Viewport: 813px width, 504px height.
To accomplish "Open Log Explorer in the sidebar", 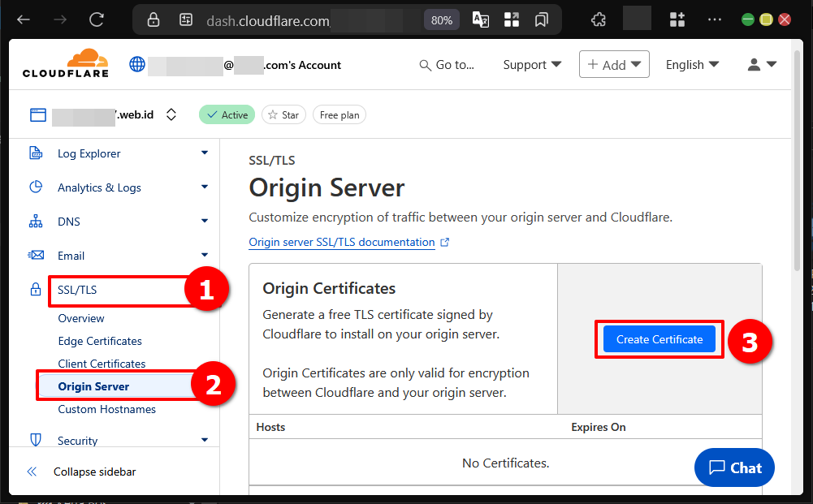I will (89, 153).
